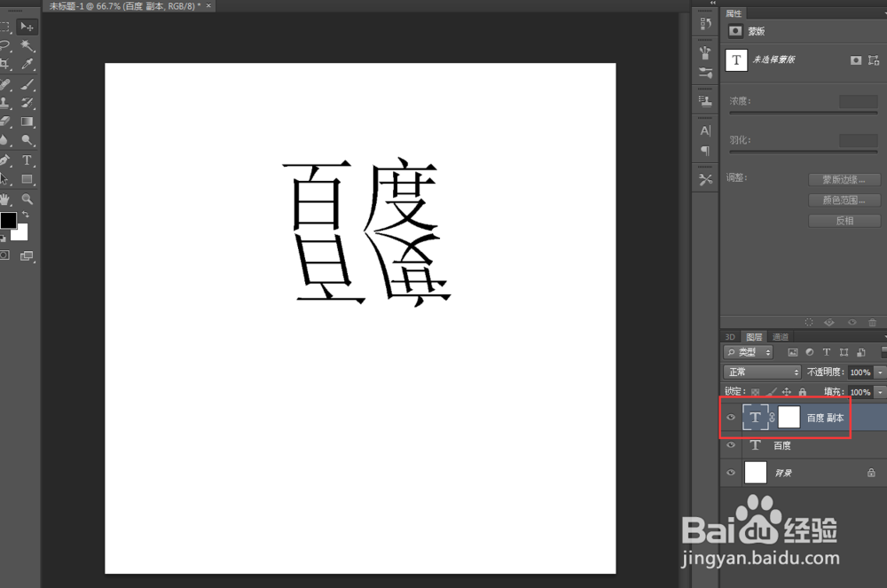Switch to the 通道 tab
This screenshot has height=588, width=887.
(x=781, y=337)
